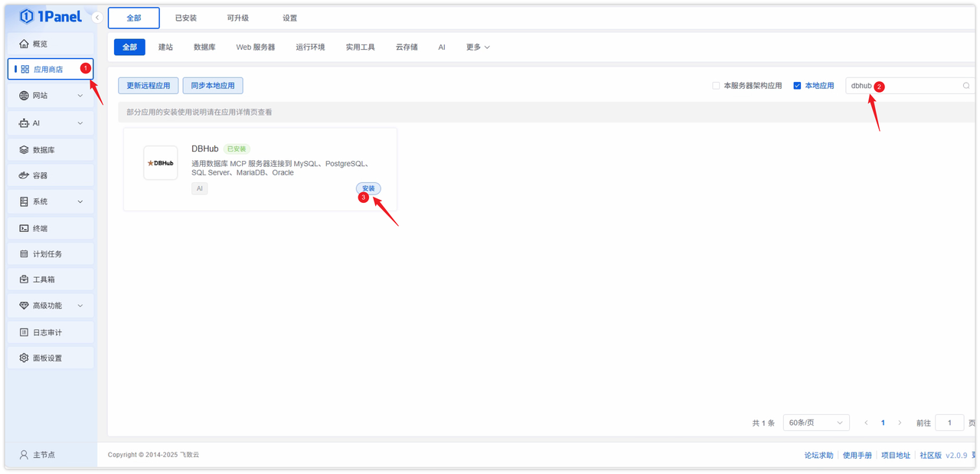Viewport: 980px width, 474px height.
Task: Click the Database stack icon in sidebar
Action: 24,150
